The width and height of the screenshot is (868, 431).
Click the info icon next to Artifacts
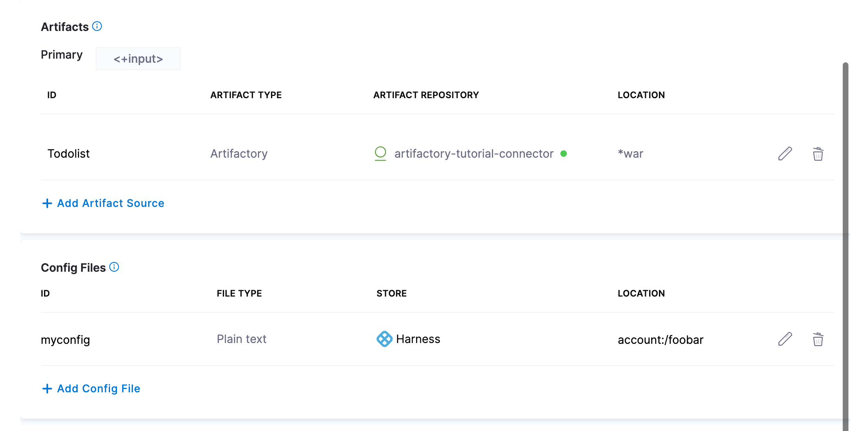(97, 26)
